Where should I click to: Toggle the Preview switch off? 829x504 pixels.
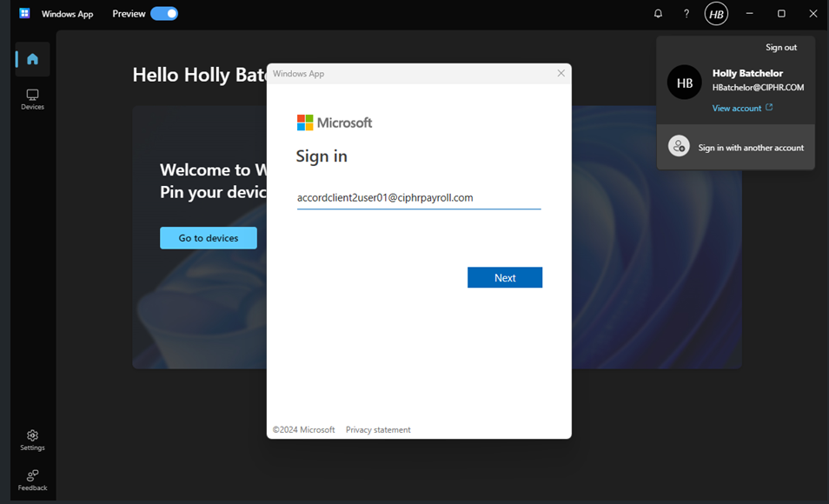click(x=164, y=14)
